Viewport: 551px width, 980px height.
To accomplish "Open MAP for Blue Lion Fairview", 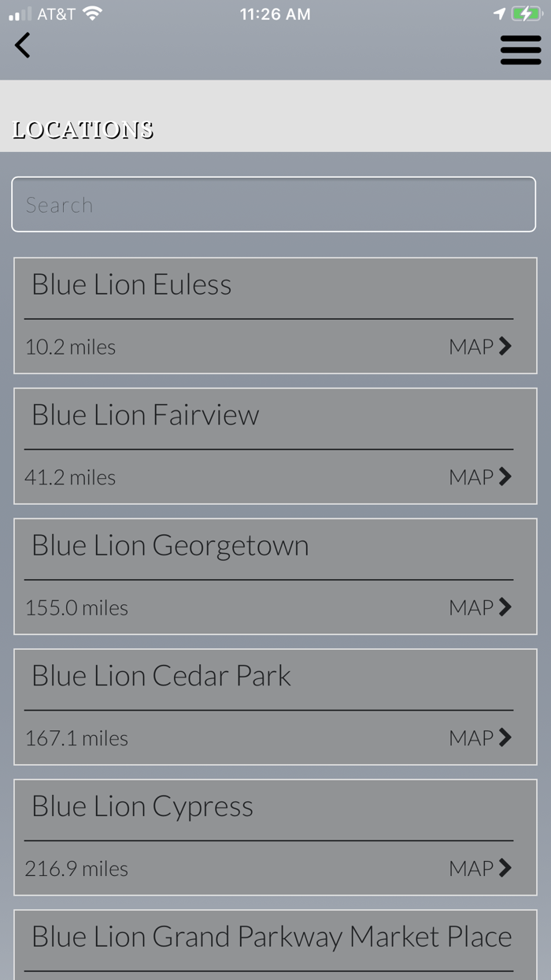I will tap(480, 477).
